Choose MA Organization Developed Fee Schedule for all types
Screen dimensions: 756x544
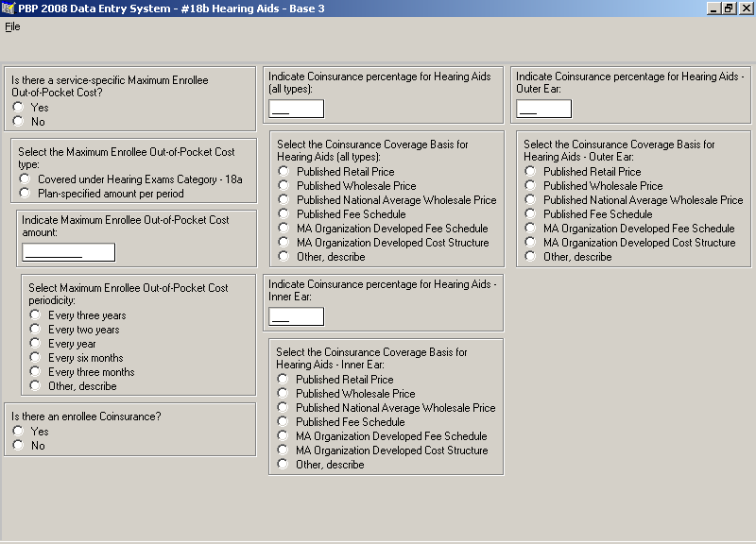[x=283, y=228]
